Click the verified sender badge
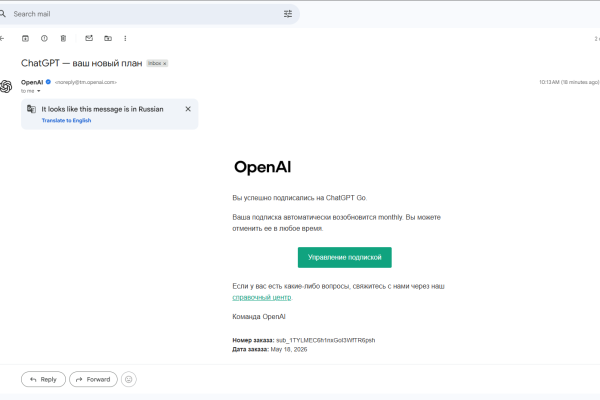 tap(48, 82)
